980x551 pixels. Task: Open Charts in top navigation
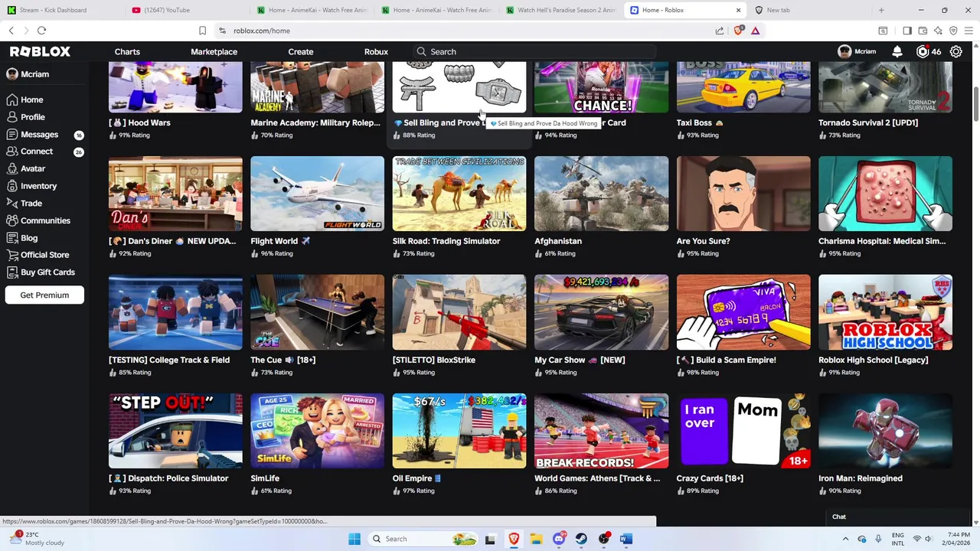(127, 51)
